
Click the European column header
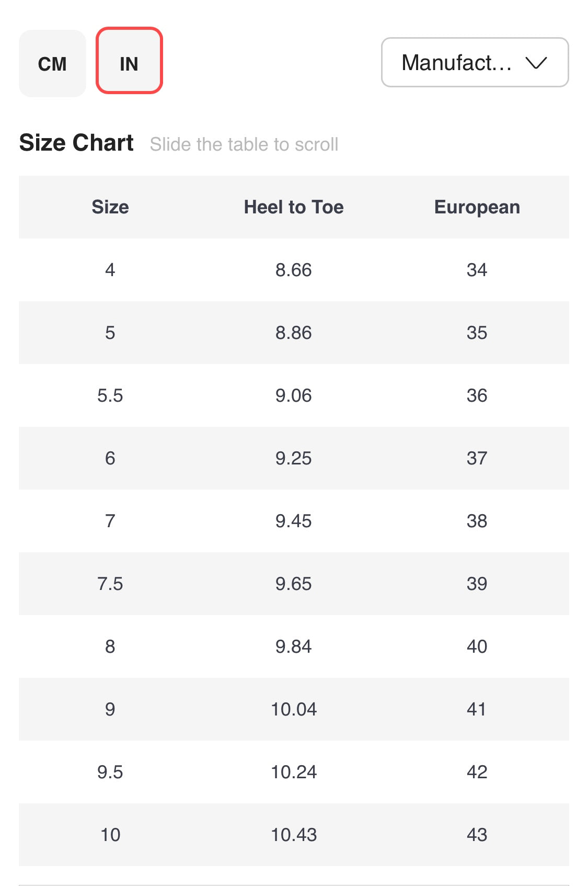point(477,207)
